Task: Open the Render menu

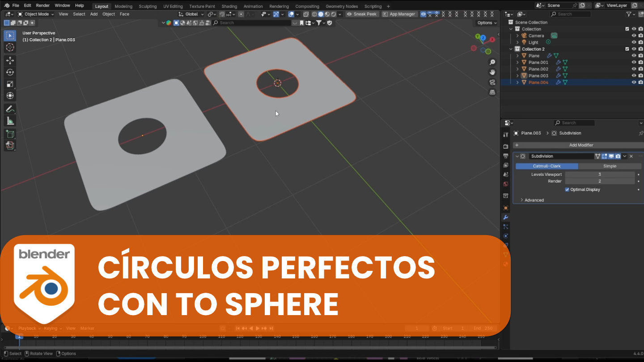Action: click(x=43, y=5)
